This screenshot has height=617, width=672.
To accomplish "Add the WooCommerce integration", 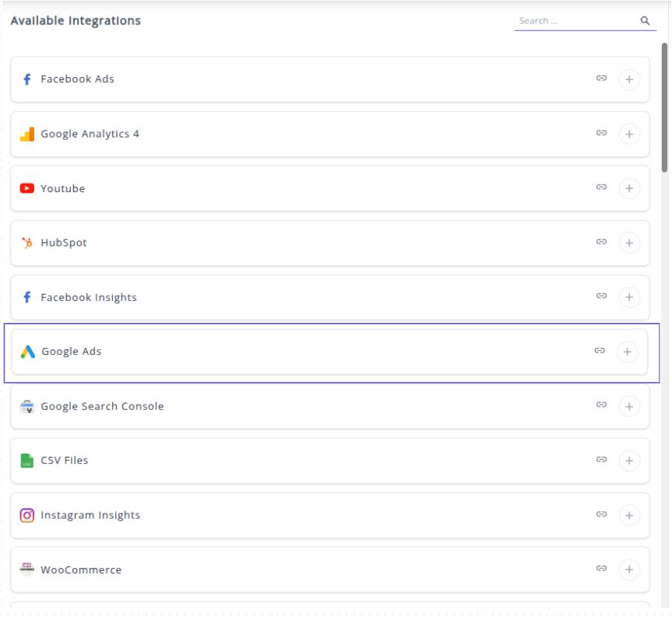I will coord(629,569).
